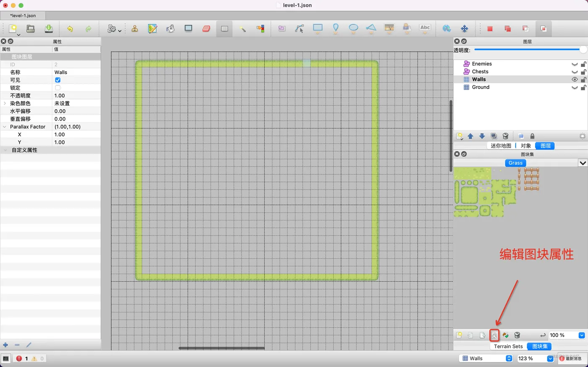The width and height of the screenshot is (588, 367).
Task: Show the Enemies layer via eye icon
Action: click(x=575, y=64)
